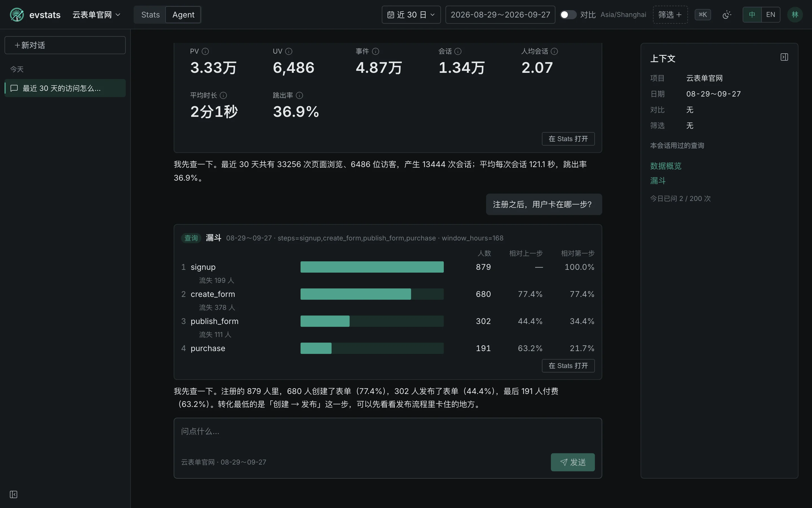Click the Asia/Shanghai timezone label
The image size is (812, 508).
[623, 15]
